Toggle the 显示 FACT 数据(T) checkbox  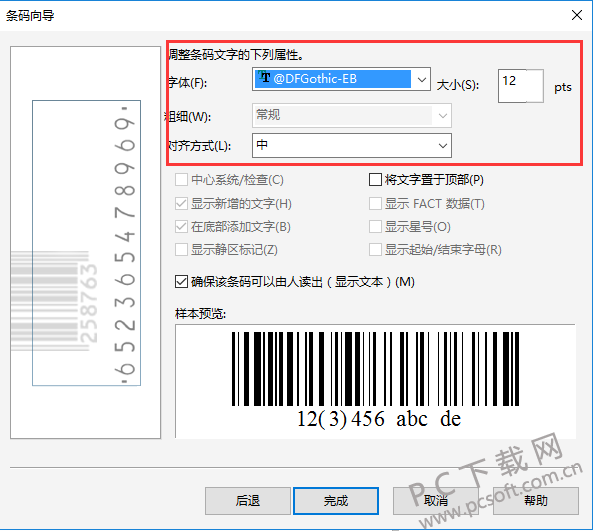pyautogui.click(x=375, y=204)
